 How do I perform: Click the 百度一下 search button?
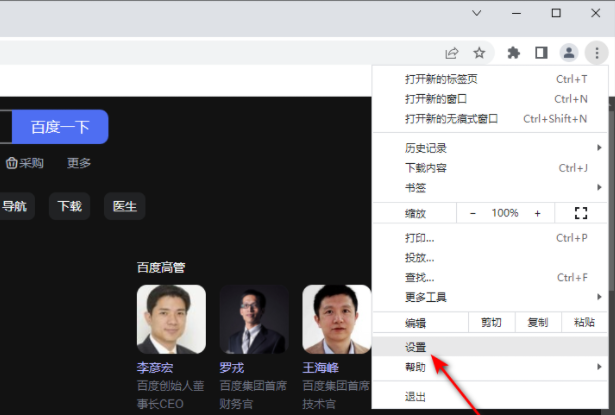pos(60,127)
